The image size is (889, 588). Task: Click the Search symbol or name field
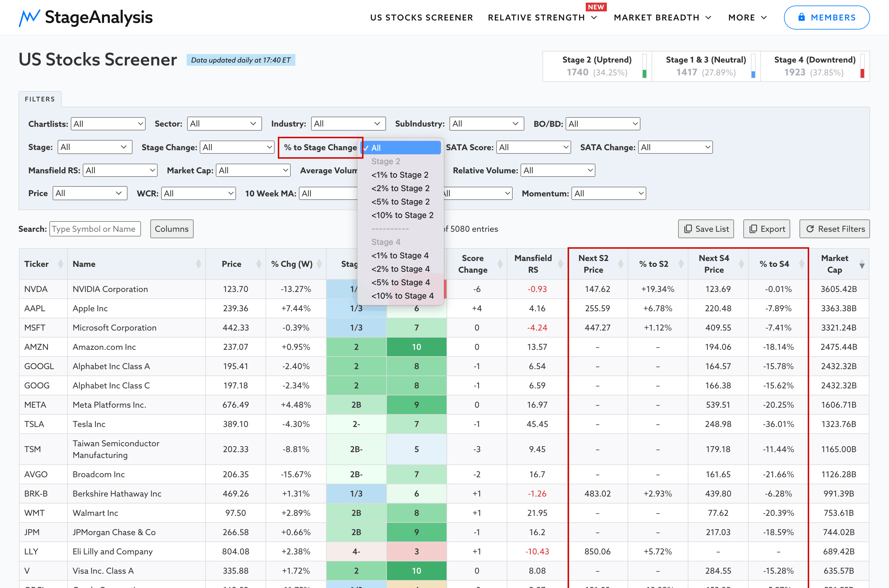[95, 229]
